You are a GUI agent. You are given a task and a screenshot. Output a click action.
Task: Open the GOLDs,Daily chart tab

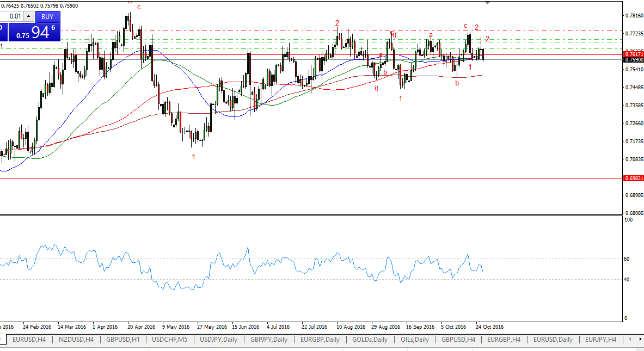(370, 340)
